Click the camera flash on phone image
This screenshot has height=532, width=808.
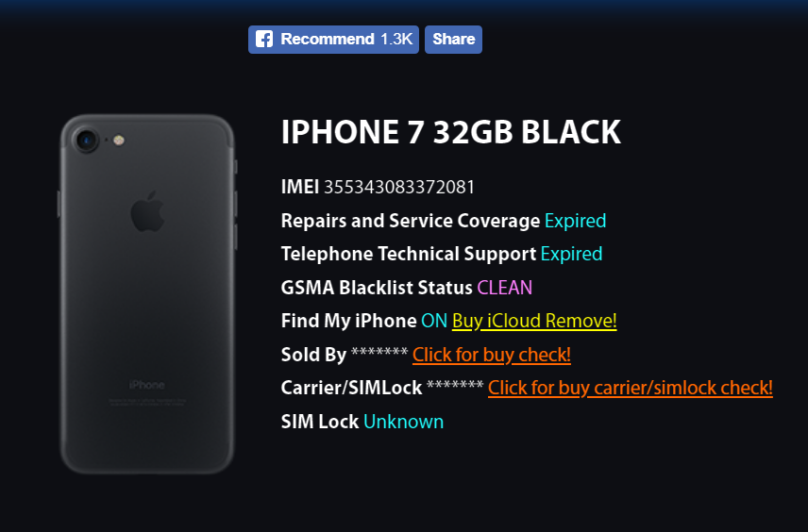119,141
